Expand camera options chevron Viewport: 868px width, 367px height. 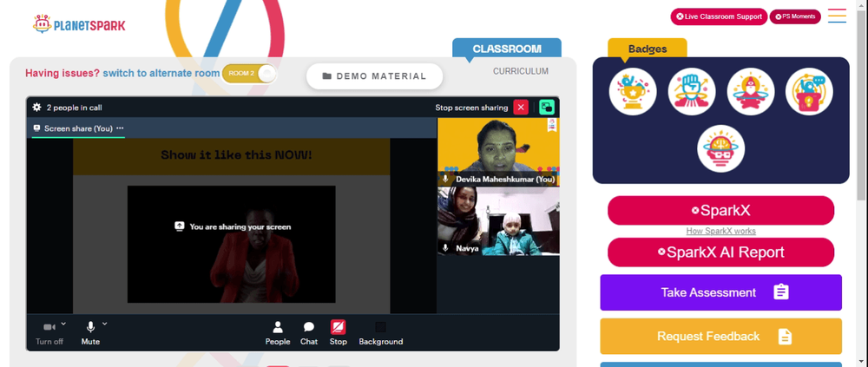click(x=63, y=324)
